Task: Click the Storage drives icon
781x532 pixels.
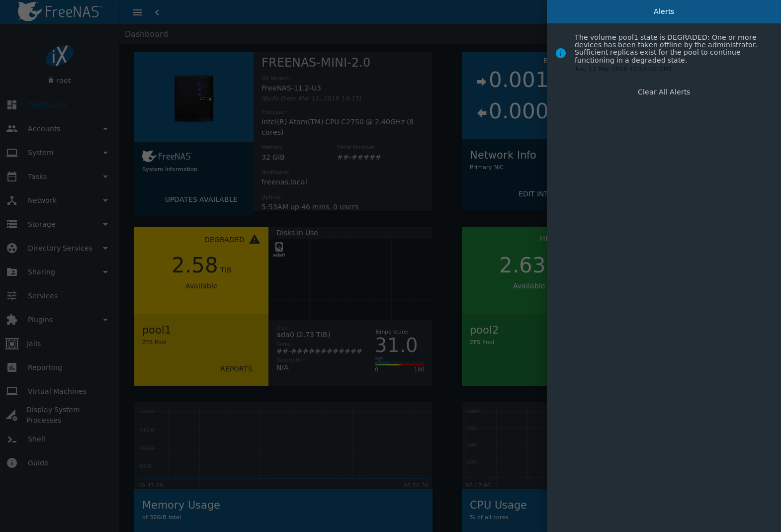Action: click(x=12, y=224)
